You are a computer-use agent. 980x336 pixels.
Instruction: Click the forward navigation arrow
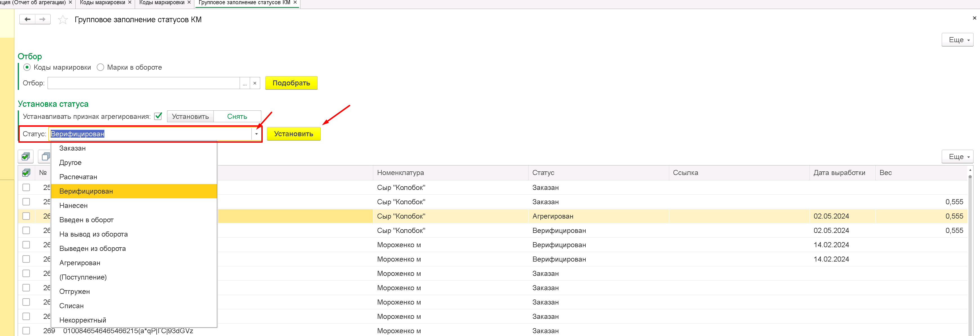coord(42,19)
